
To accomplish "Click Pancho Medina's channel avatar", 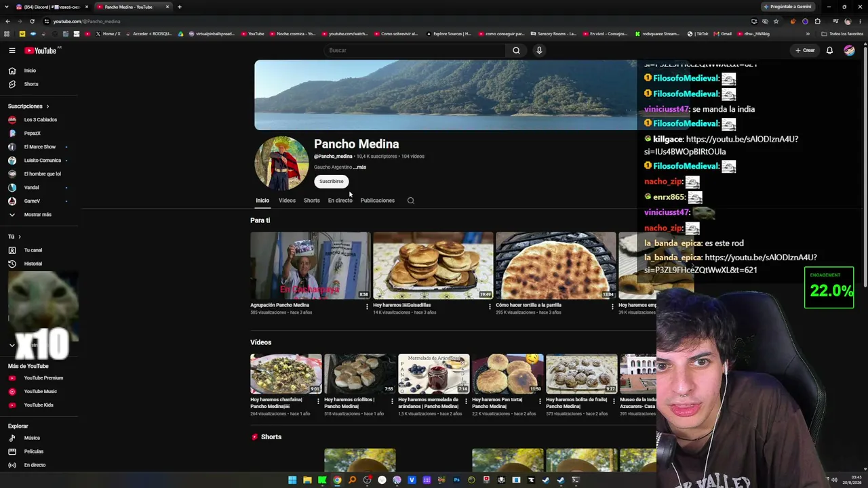I will click(x=281, y=163).
